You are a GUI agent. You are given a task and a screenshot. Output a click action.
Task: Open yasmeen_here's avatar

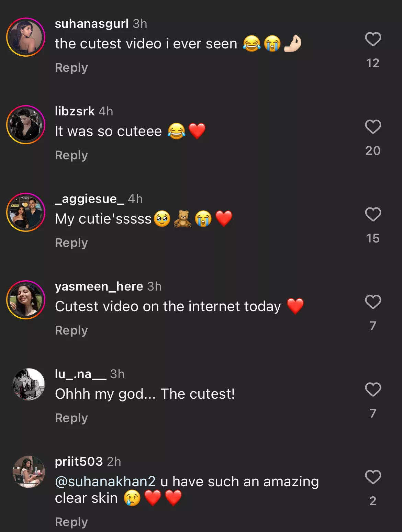pos(26,300)
